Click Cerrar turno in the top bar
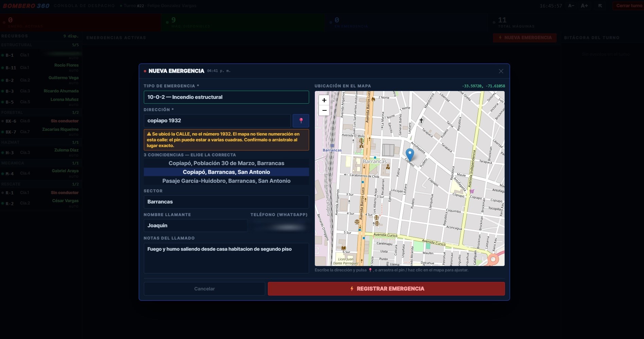This screenshot has height=339, width=644. coord(629,6)
